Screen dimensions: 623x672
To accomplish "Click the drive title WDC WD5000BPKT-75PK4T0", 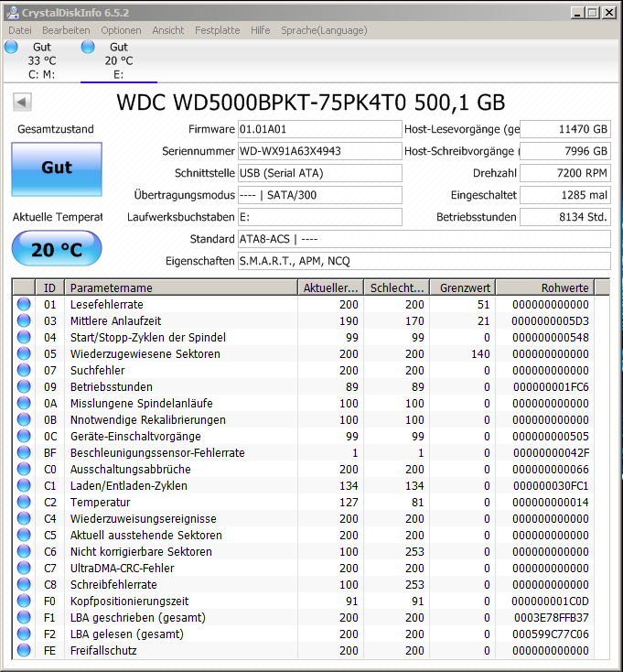I will 261,103.
